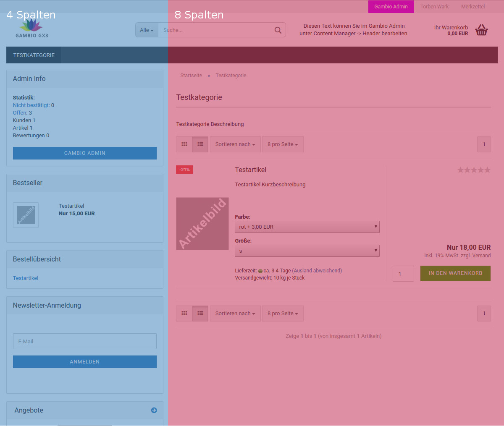Expand the top 8 pro Seite dropdown
The height and width of the screenshot is (426, 504).
point(283,144)
